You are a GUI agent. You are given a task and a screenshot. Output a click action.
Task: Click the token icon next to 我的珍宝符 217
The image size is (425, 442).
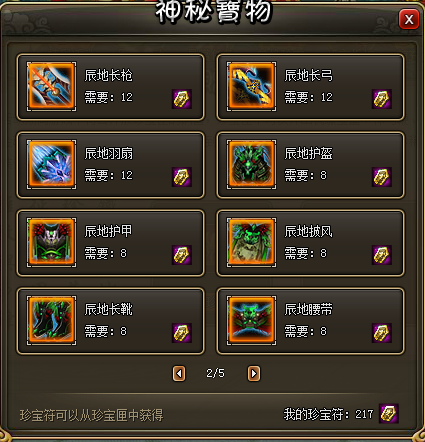coord(389,414)
